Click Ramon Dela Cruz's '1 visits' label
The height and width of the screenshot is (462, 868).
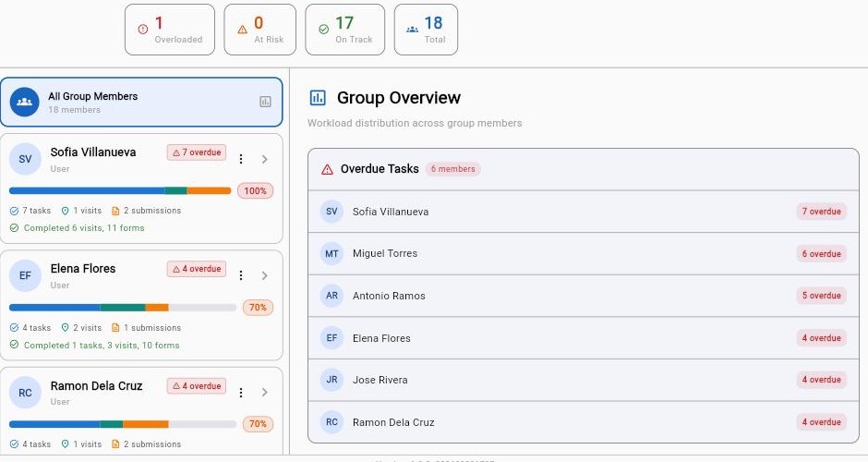(x=88, y=444)
